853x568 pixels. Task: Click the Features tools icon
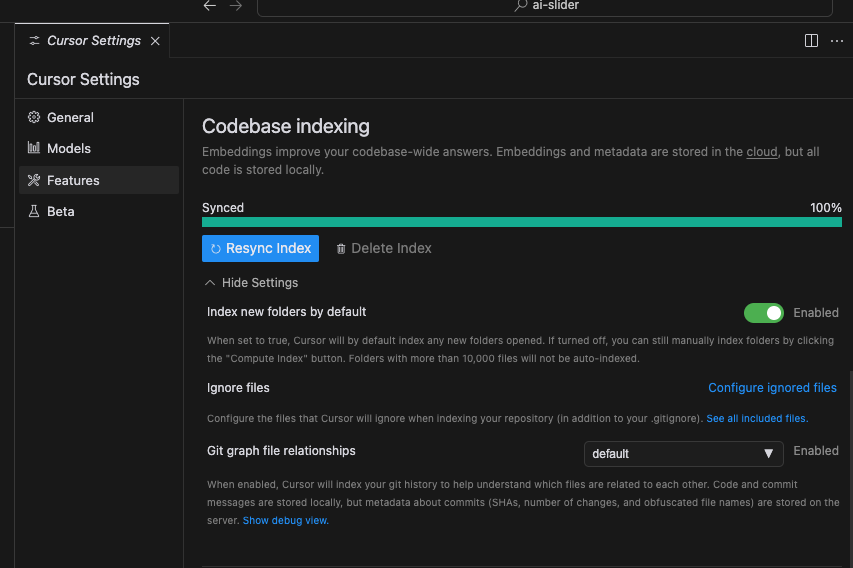pyautogui.click(x=34, y=180)
